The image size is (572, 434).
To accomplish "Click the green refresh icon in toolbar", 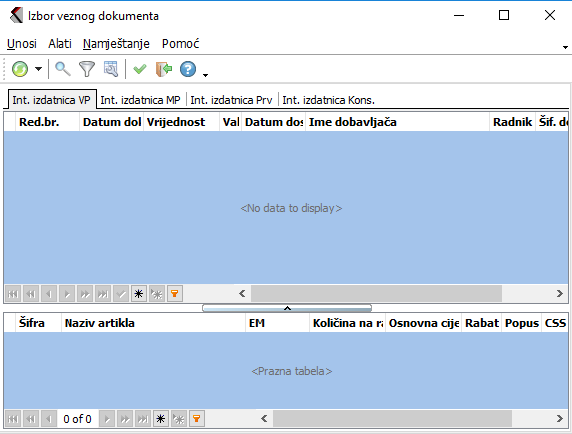I will [20, 69].
